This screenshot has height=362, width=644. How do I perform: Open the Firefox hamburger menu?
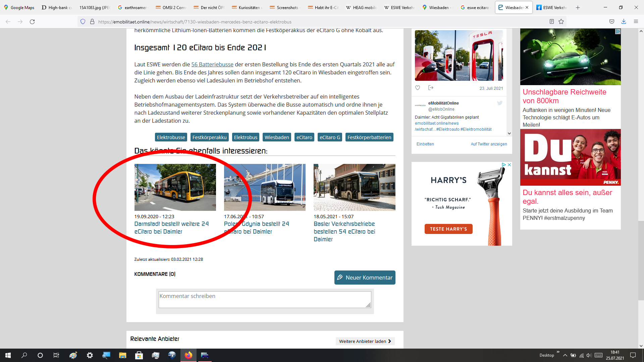(x=636, y=22)
